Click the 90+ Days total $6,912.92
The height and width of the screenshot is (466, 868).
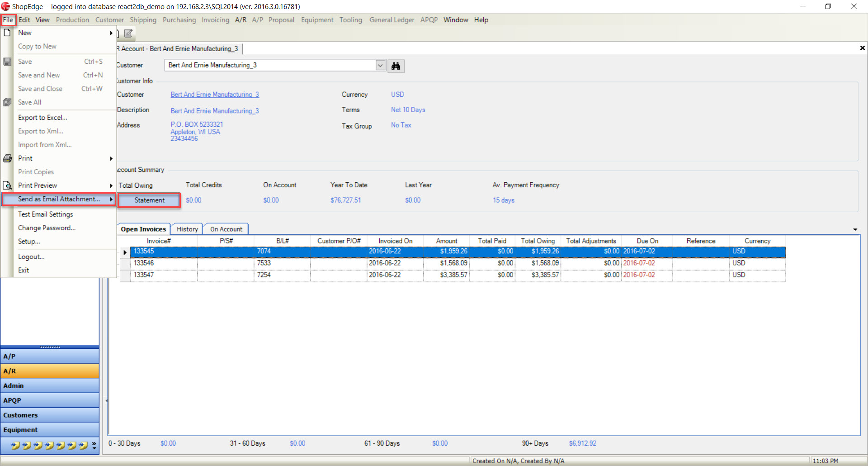click(x=583, y=443)
